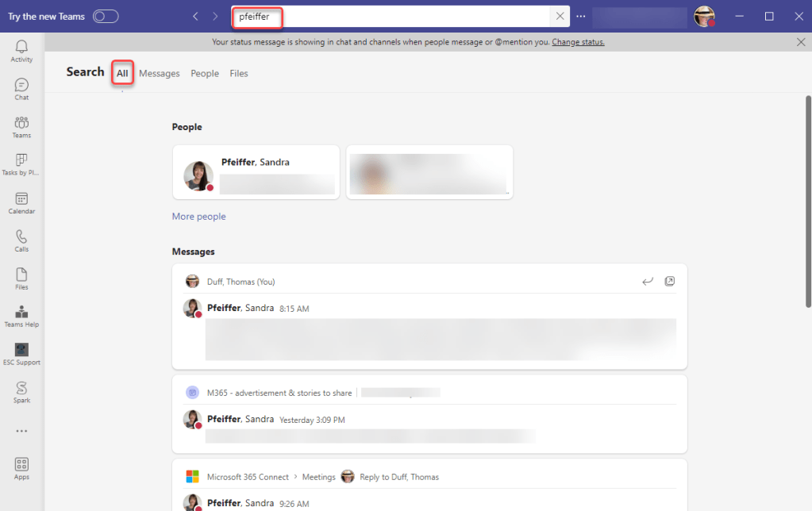Viewport: 812px width, 511px height.
Task: Toggle the Try the new Teams switch
Action: click(x=106, y=17)
